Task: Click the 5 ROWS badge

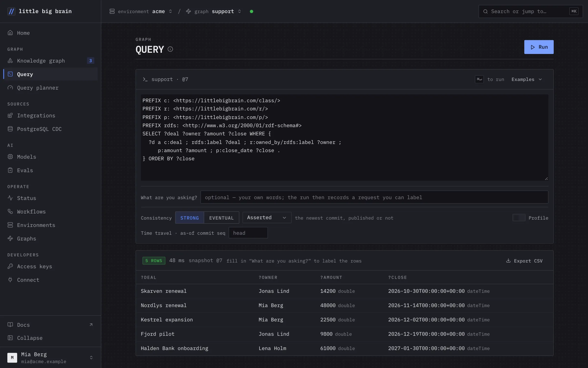Action: tap(154, 261)
